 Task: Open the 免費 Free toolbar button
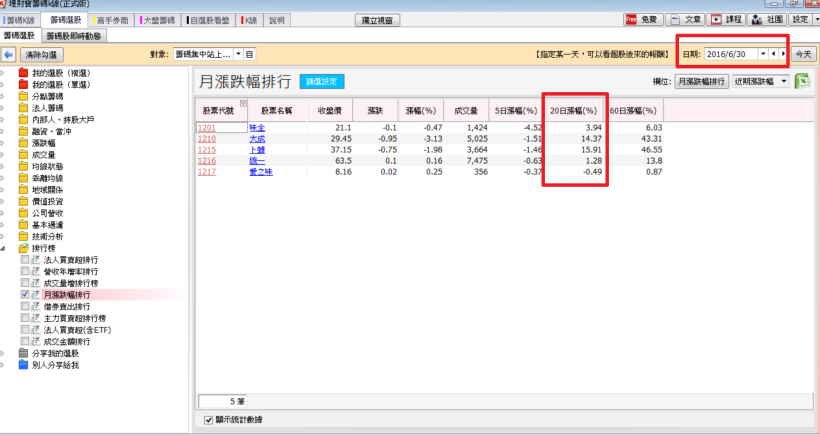click(643, 19)
